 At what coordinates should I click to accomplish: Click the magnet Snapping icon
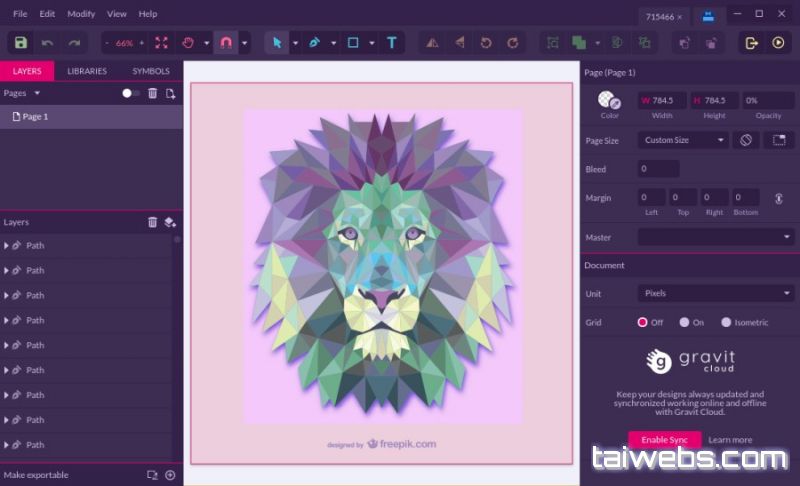coord(226,43)
